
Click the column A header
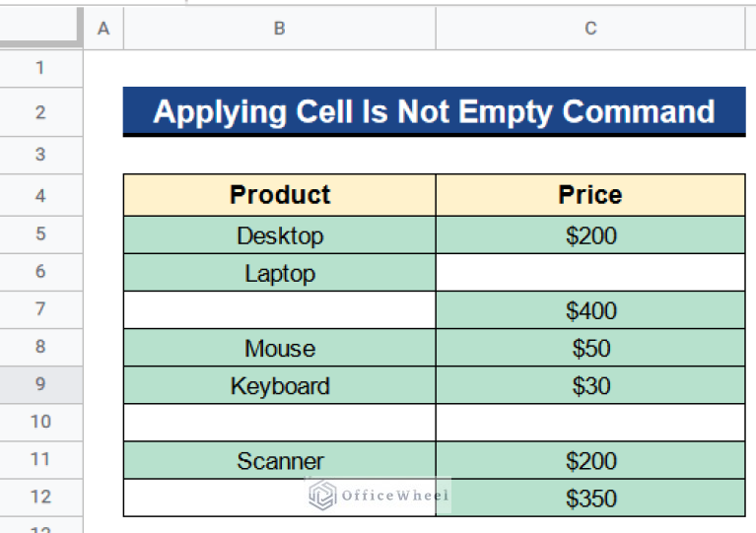point(103,29)
